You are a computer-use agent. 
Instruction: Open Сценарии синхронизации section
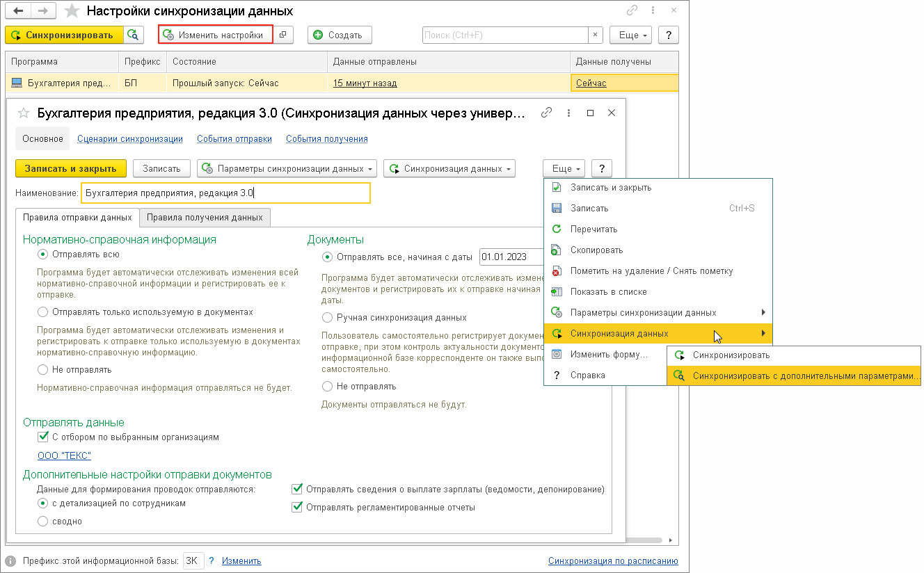pyautogui.click(x=130, y=138)
